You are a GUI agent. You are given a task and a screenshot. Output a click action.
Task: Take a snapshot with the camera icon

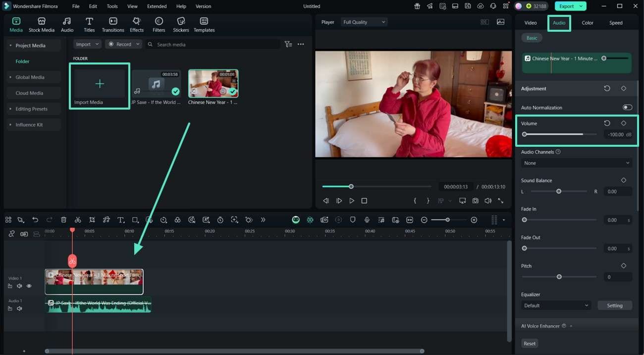pos(476,201)
